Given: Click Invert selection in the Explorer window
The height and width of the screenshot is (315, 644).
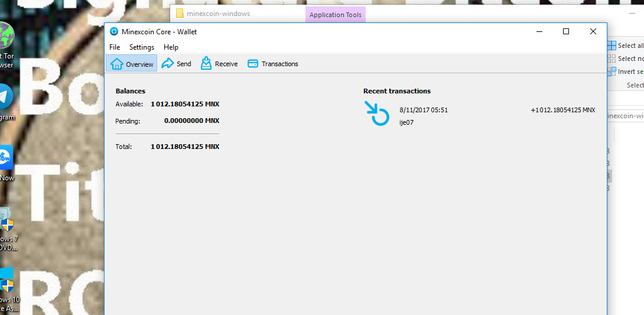Looking at the screenshot, I should 626,72.
